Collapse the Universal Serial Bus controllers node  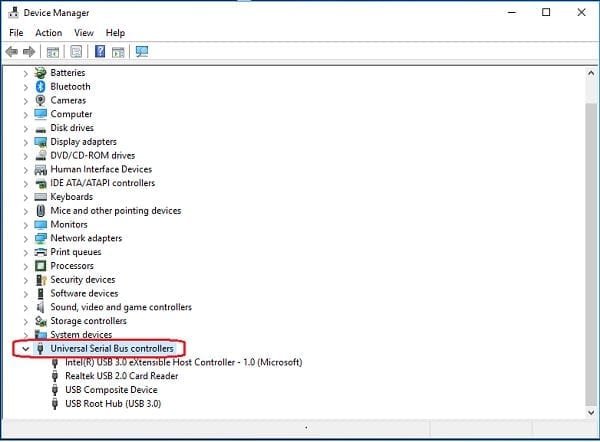(x=25, y=349)
